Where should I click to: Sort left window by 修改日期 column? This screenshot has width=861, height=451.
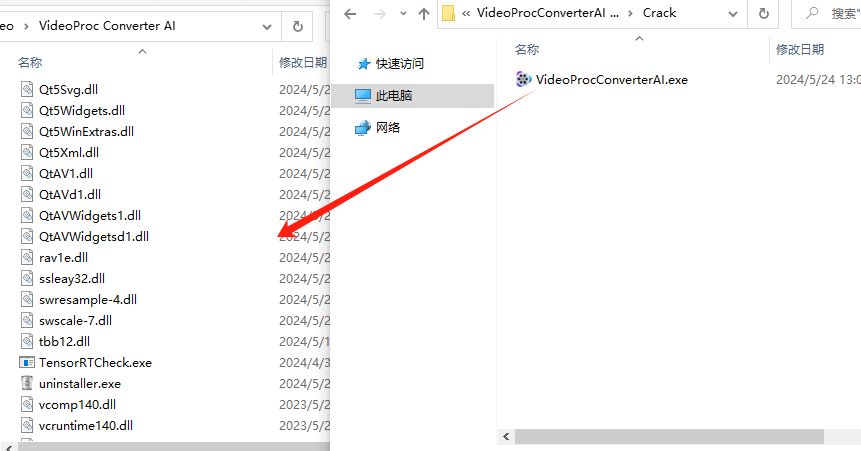pyautogui.click(x=303, y=63)
